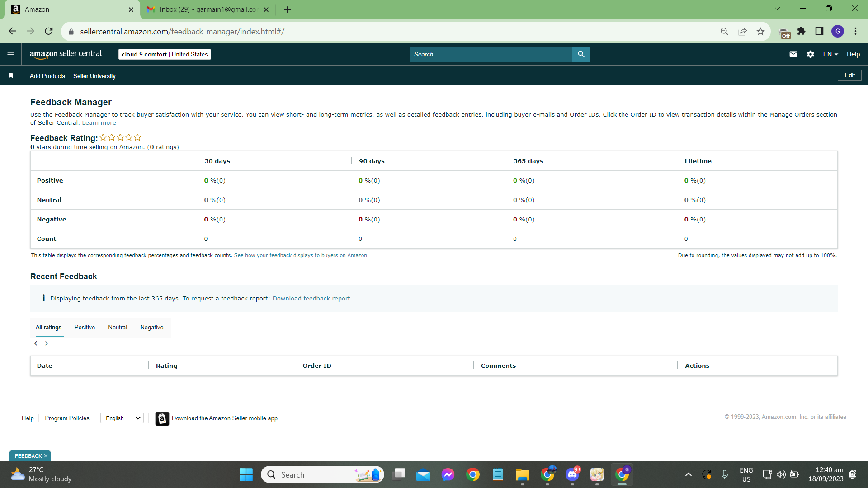The height and width of the screenshot is (488, 868).
Task: Open the footer Help link
Action: [28, 418]
